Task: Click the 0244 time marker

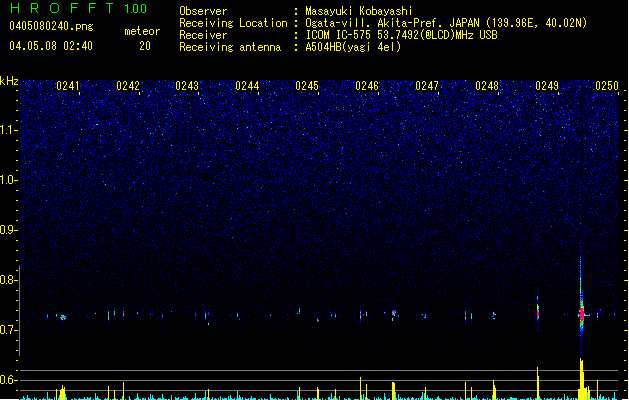Action: click(x=247, y=86)
